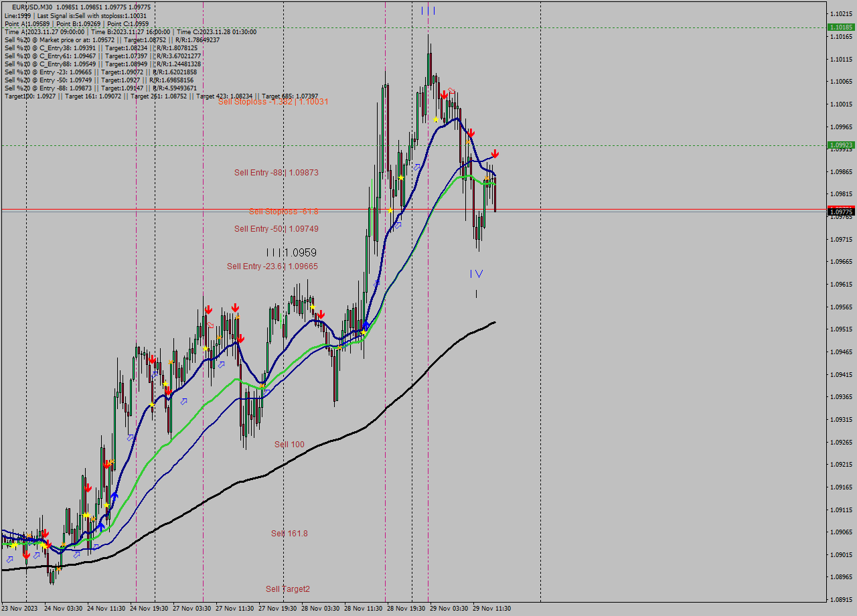This screenshot has height=616, width=857.
Task: Select the blue hollow buy arrow near 24 Nov 03:30
Action: click(x=76, y=554)
